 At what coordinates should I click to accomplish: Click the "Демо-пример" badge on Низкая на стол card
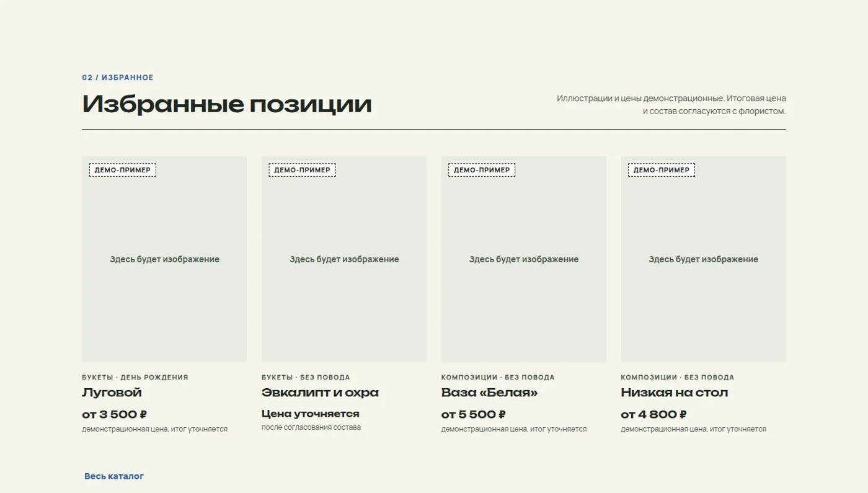click(662, 170)
